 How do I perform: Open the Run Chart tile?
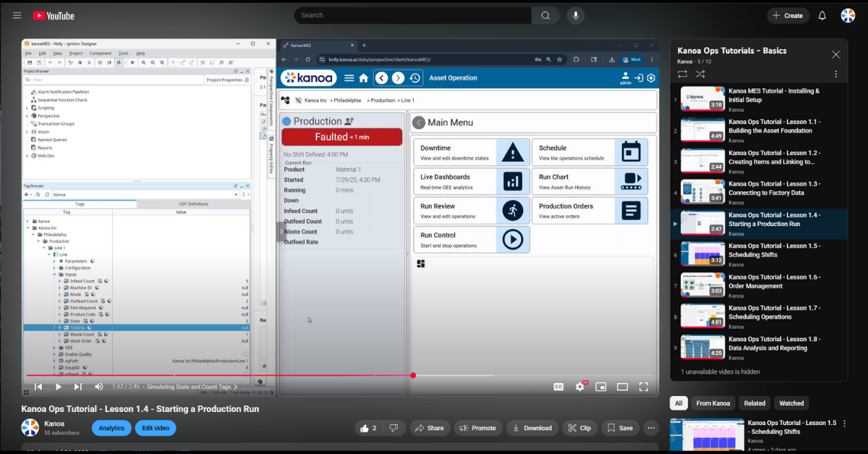(x=590, y=181)
